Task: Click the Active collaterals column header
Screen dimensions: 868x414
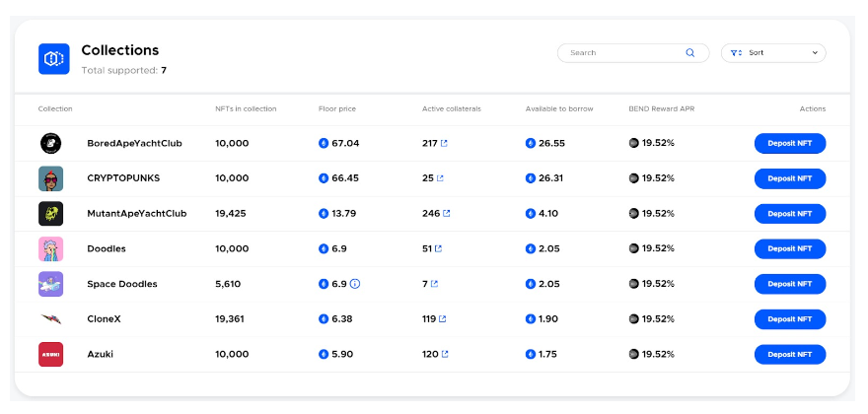Action: (x=452, y=109)
